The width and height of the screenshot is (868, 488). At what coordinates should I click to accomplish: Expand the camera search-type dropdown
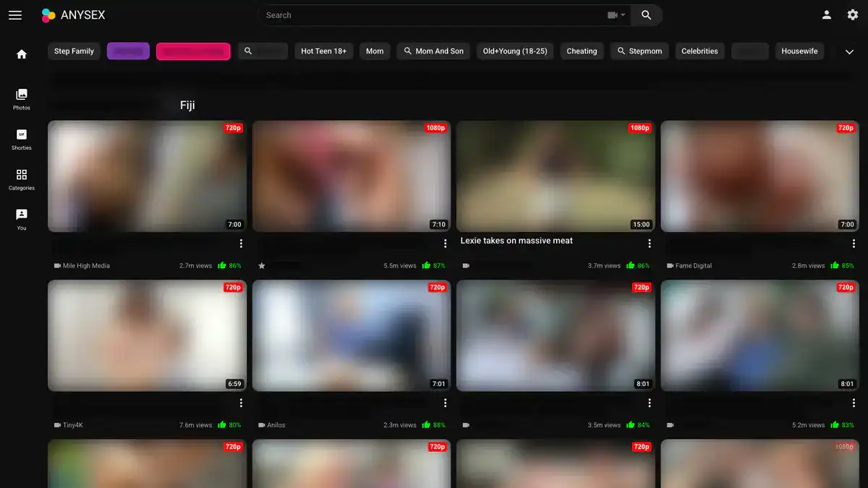[616, 15]
